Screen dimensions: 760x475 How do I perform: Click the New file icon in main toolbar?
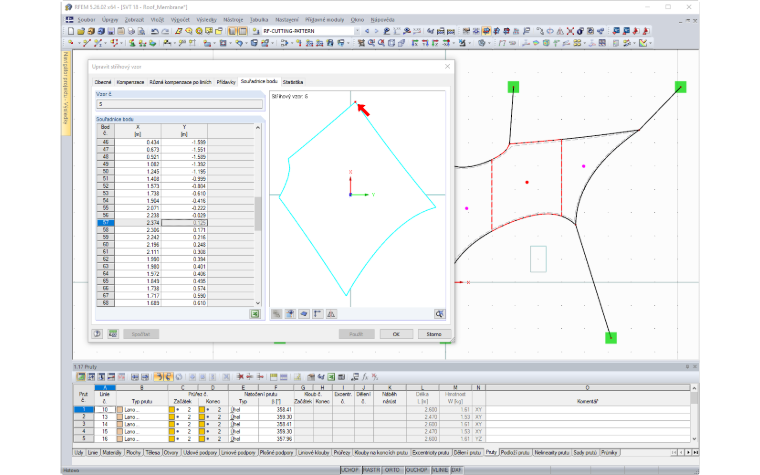71,31
